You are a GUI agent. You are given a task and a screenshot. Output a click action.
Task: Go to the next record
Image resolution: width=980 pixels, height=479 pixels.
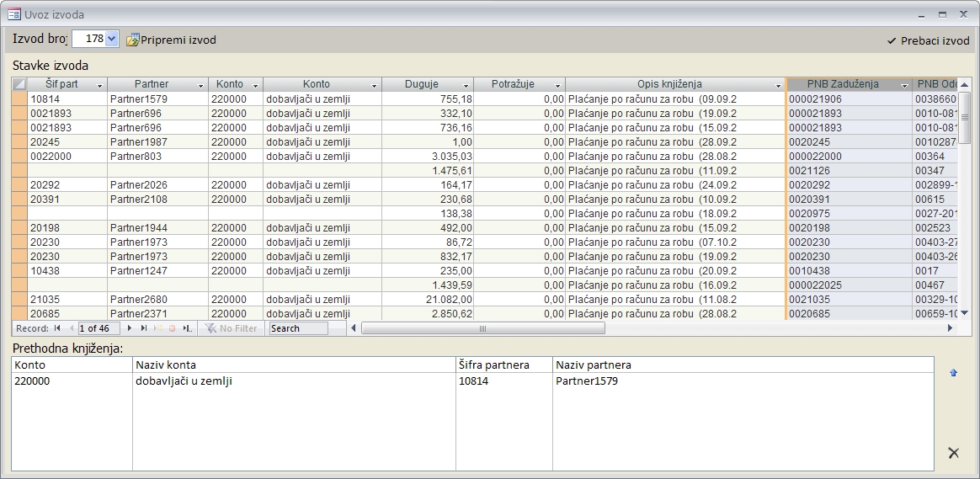130,328
